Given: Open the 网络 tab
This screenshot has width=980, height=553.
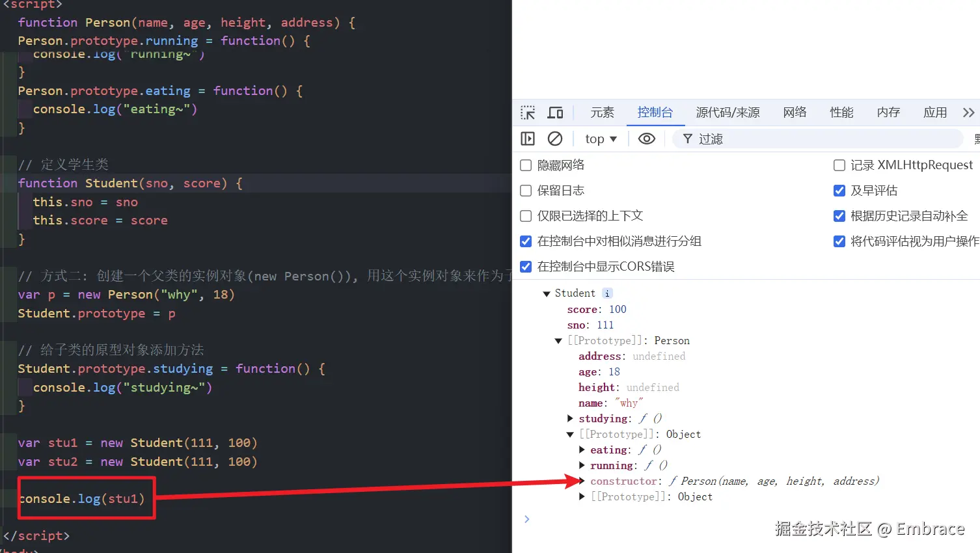Looking at the screenshot, I should [795, 113].
